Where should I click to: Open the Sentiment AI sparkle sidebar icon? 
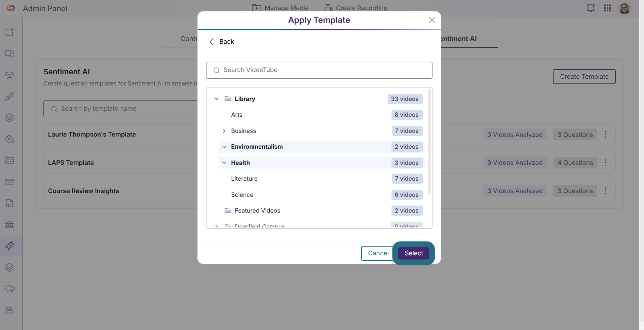pos(9,246)
